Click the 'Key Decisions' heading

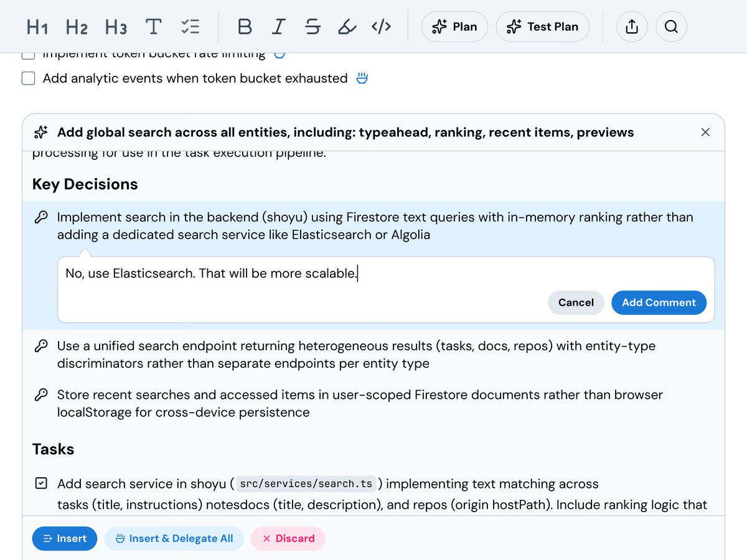(85, 184)
